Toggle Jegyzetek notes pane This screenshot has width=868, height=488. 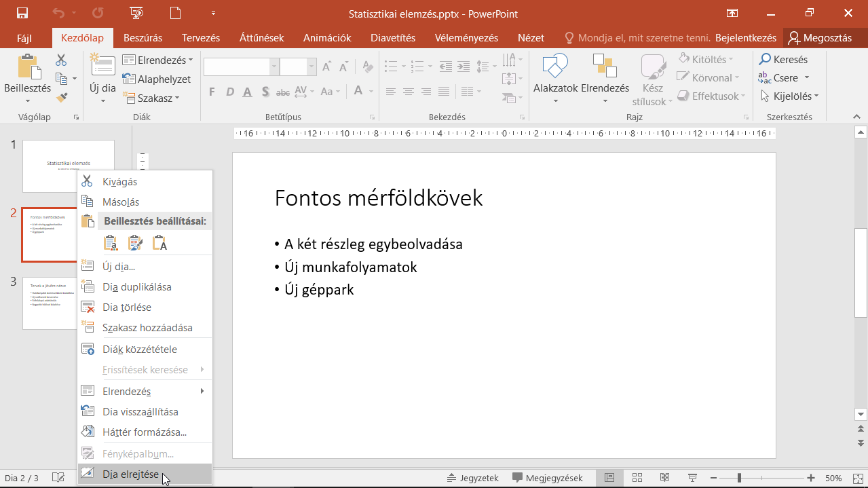[x=473, y=478]
